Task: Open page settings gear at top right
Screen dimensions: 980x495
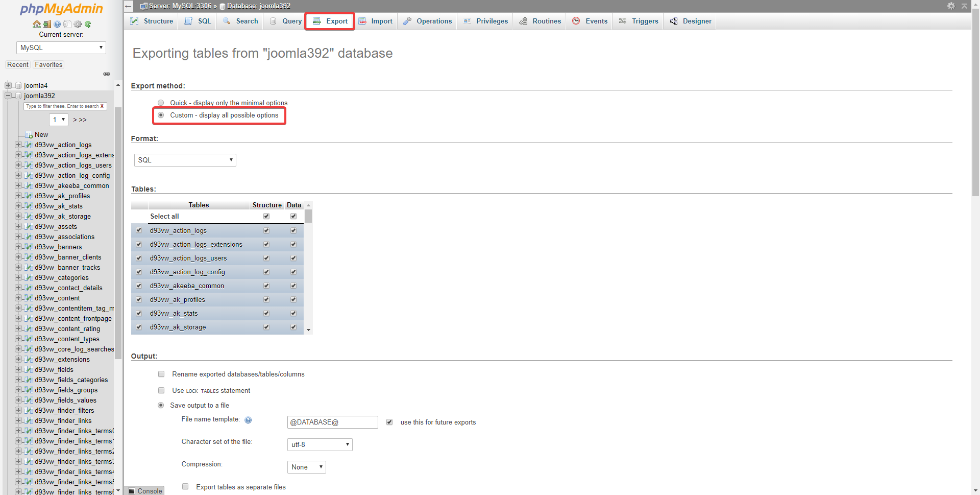Action: (x=951, y=6)
